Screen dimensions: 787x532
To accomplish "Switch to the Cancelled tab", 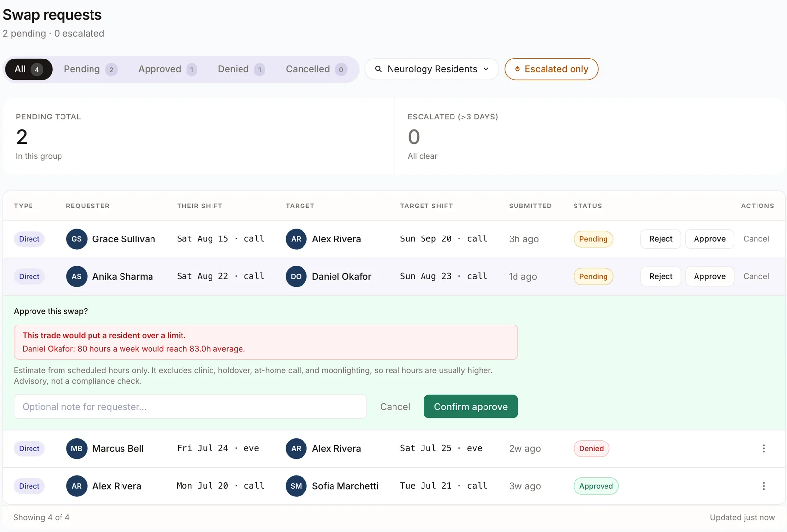I will point(316,69).
